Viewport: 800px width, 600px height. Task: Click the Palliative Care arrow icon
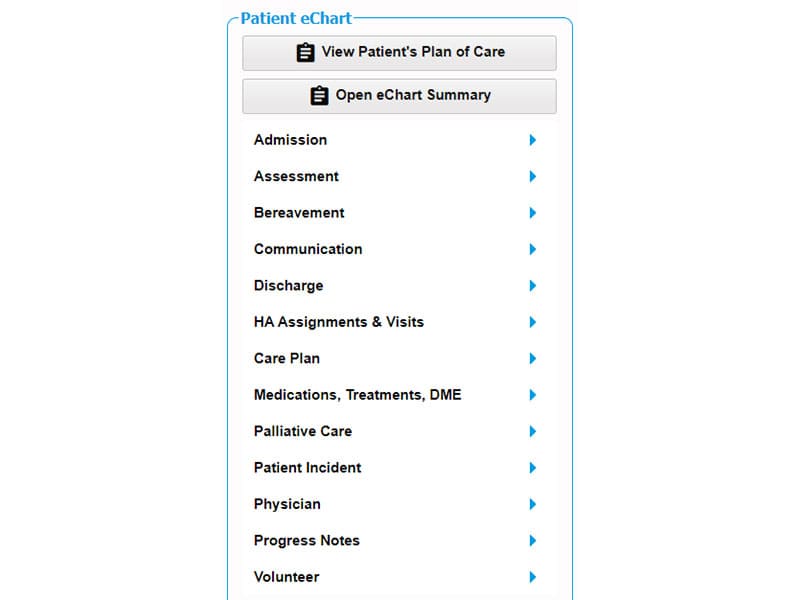532,431
